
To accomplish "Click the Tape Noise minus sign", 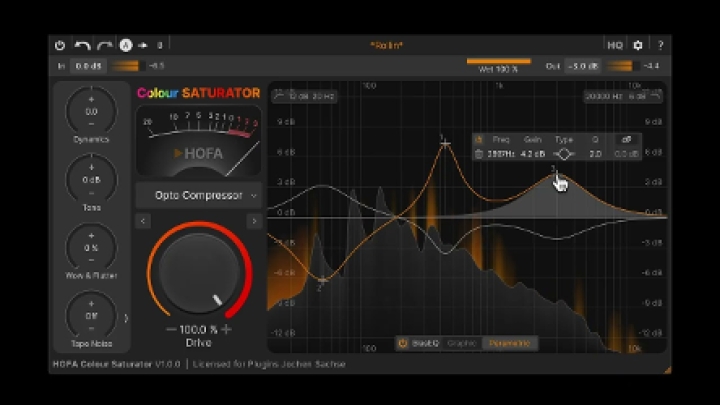I will point(91,328).
